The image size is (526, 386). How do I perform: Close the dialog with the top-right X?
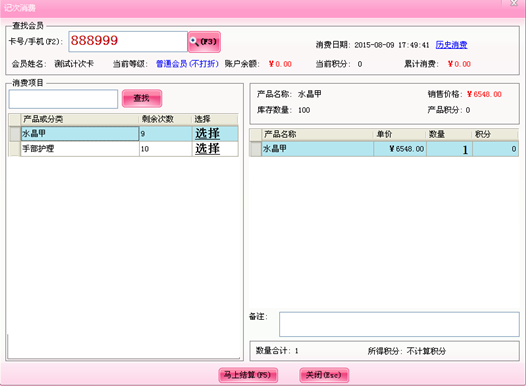pos(514,3)
